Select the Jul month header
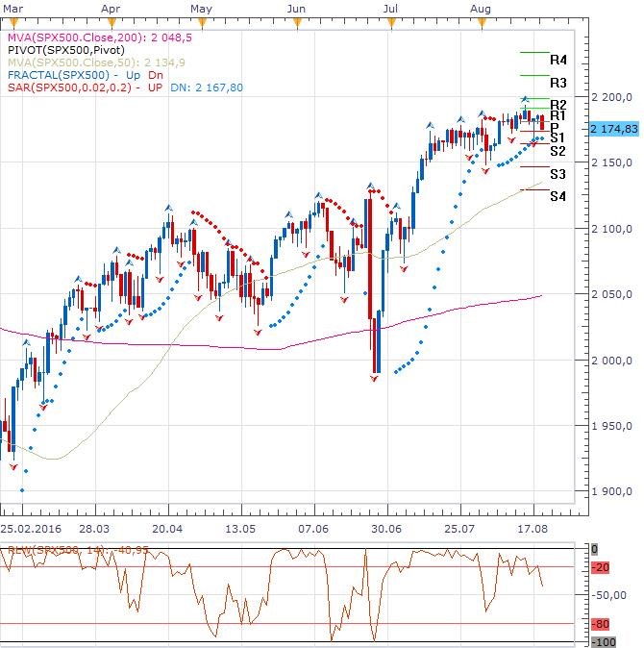 point(391,8)
